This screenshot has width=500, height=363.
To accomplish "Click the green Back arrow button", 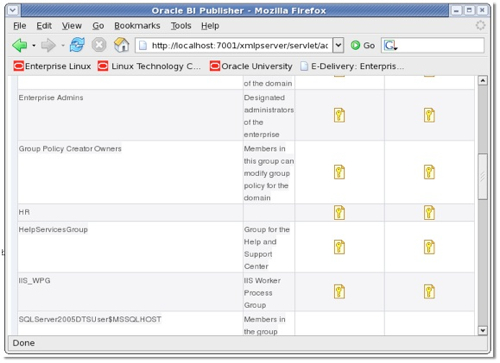I will click(x=19, y=45).
